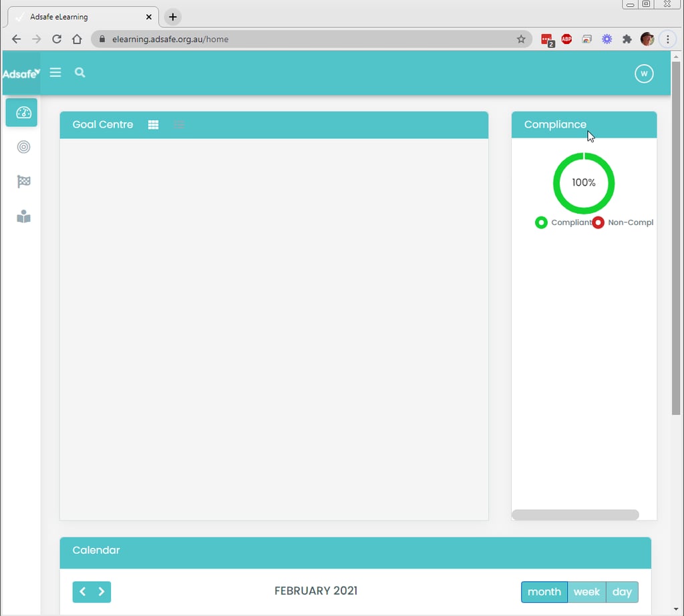
Task: Reload the current page
Action: point(57,39)
